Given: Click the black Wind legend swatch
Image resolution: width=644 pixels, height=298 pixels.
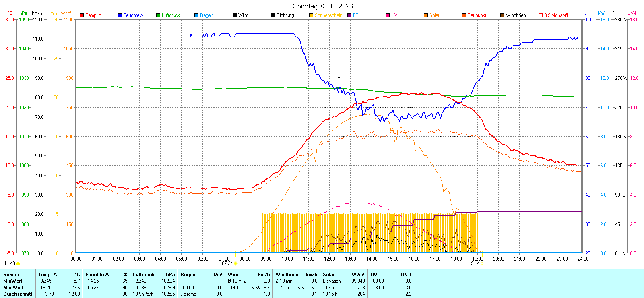Looking at the screenshot, I should 235,15.
